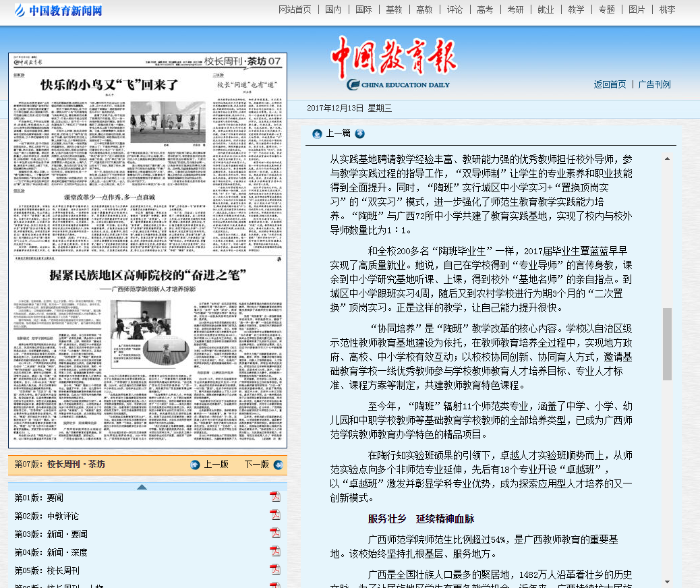700x588 pixels.
Task: Click the article scrollbar thumb
Action: point(667,344)
